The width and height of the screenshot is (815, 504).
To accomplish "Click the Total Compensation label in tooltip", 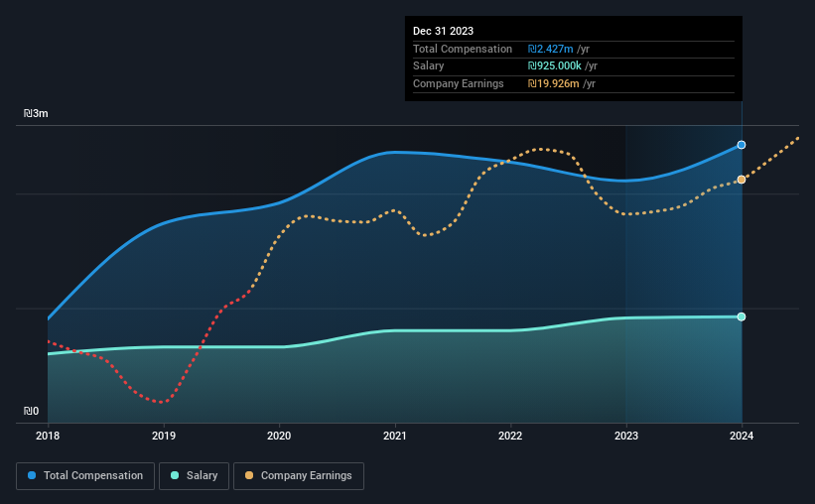I will click(x=463, y=49).
